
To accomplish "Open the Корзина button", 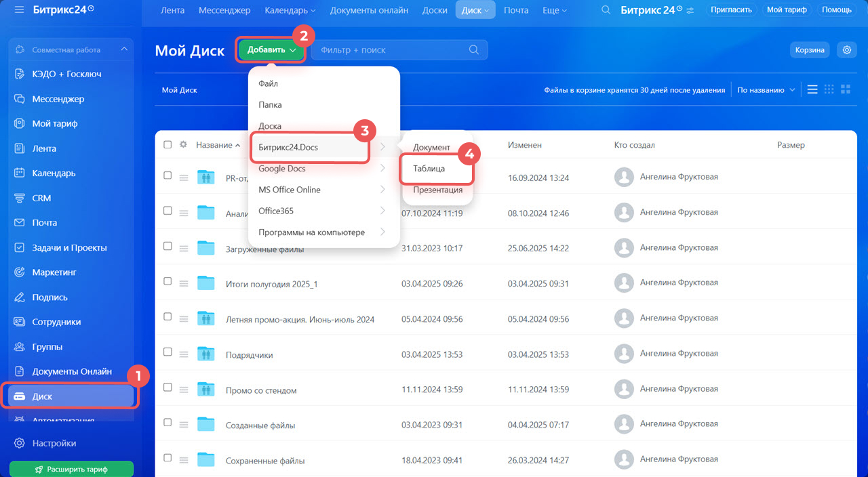I will point(810,49).
